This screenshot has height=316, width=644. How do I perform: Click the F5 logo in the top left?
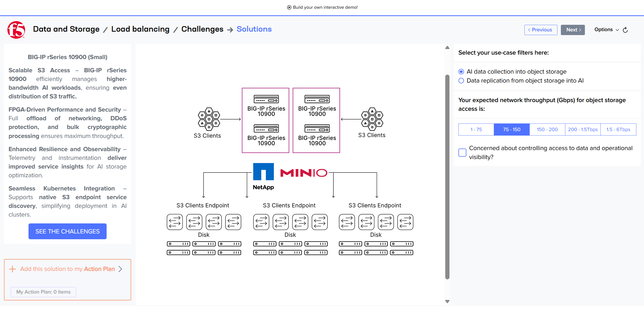coord(16,30)
